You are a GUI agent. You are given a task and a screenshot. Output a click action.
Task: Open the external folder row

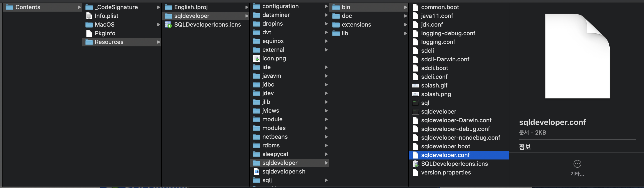289,50
